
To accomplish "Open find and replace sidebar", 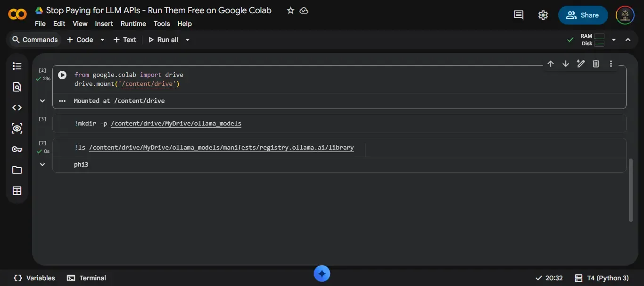I will click(17, 87).
